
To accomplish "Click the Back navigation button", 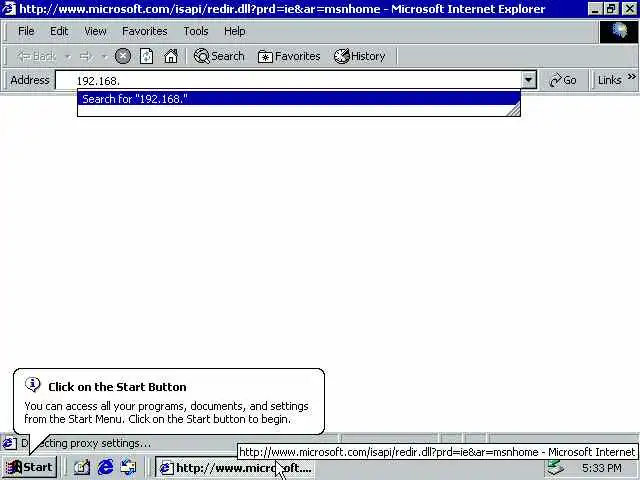I will (36, 56).
